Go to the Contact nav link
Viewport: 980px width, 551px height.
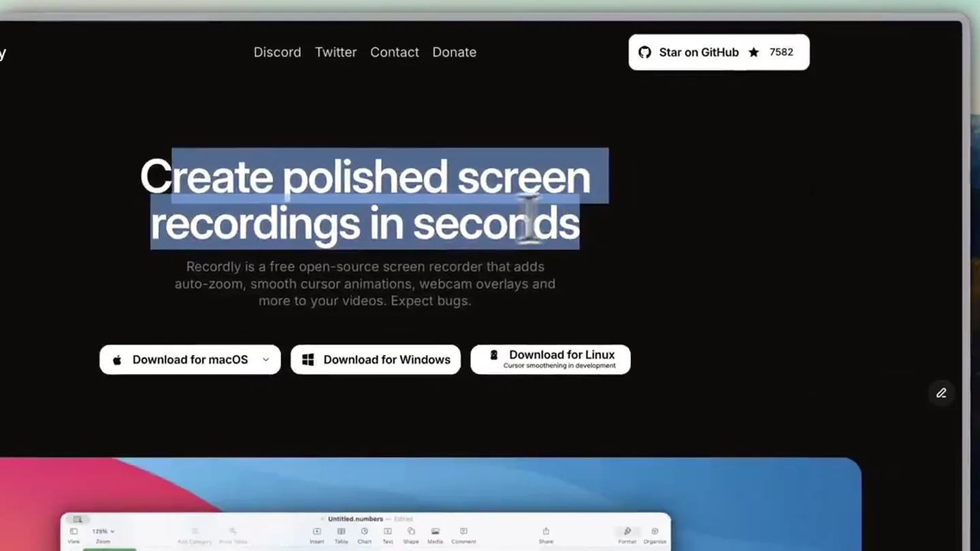coord(395,52)
